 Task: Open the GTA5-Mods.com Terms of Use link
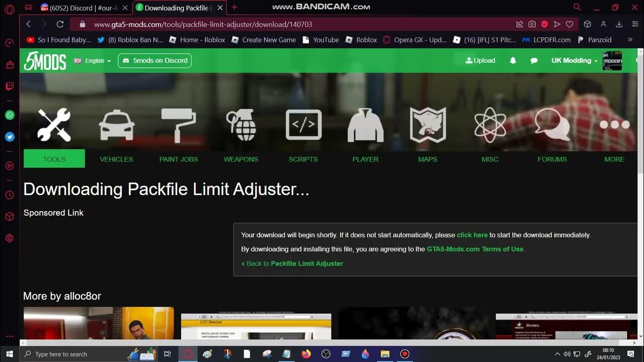[475, 249]
